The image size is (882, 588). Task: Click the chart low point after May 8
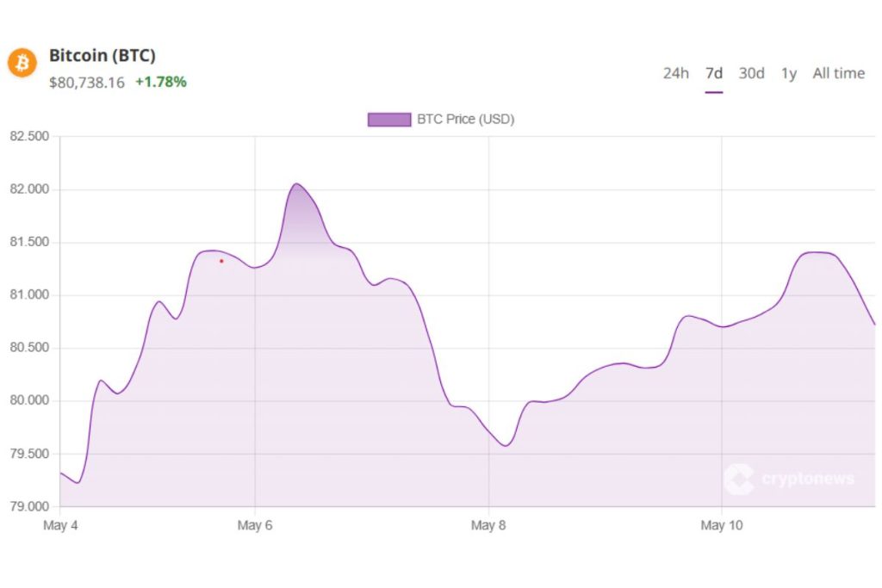click(506, 446)
